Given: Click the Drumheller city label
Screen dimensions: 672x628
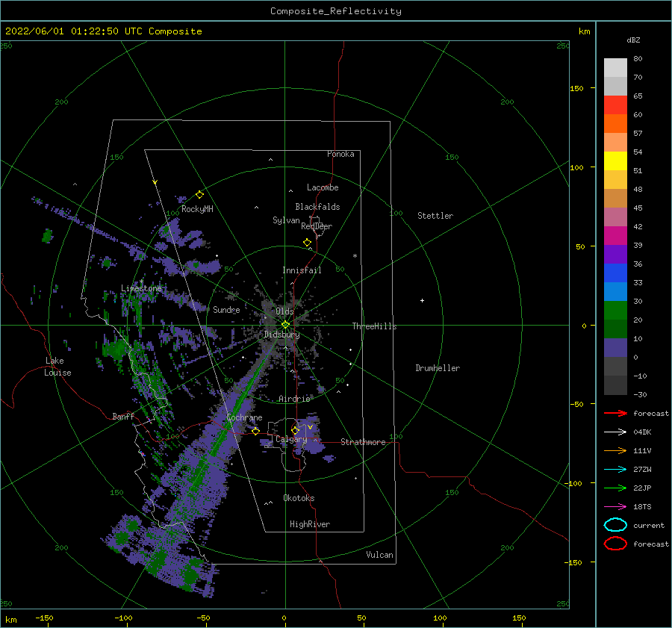Looking at the screenshot, I should click(438, 368).
